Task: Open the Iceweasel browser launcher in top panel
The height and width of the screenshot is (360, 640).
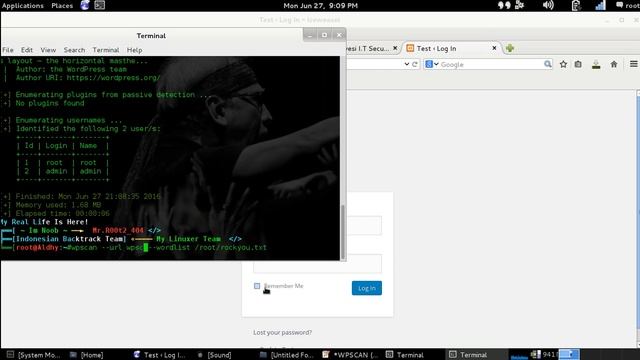Action: [85, 5]
